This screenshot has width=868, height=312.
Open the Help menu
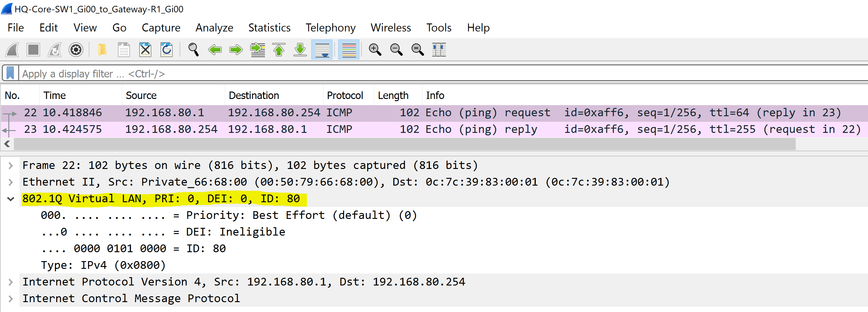click(478, 28)
